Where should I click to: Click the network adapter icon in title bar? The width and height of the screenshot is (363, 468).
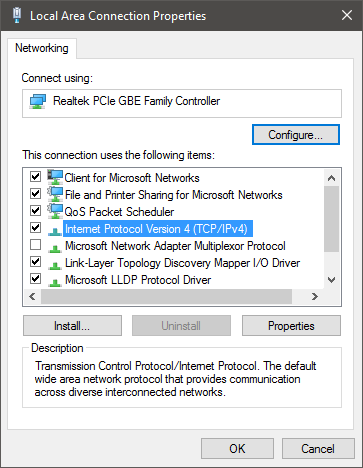17,15
